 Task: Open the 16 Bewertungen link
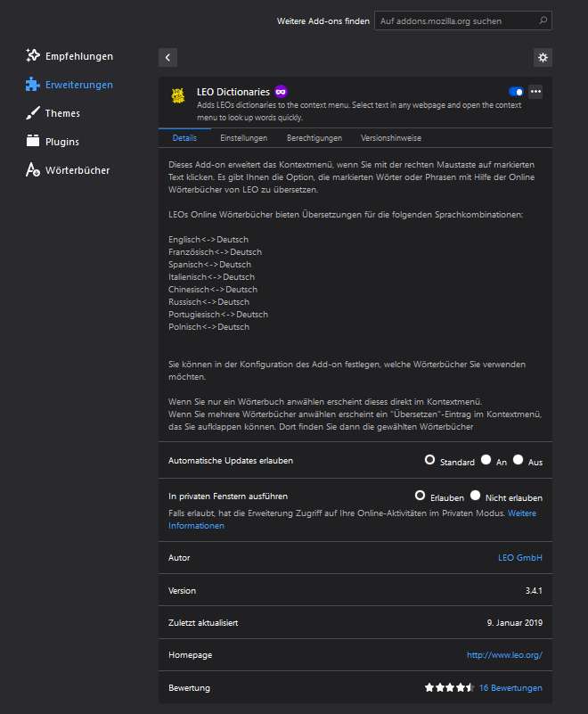(x=511, y=687)
